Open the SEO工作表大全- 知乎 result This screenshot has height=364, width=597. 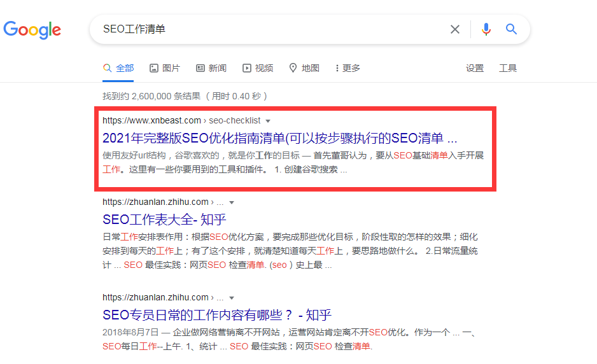[164, 220]
